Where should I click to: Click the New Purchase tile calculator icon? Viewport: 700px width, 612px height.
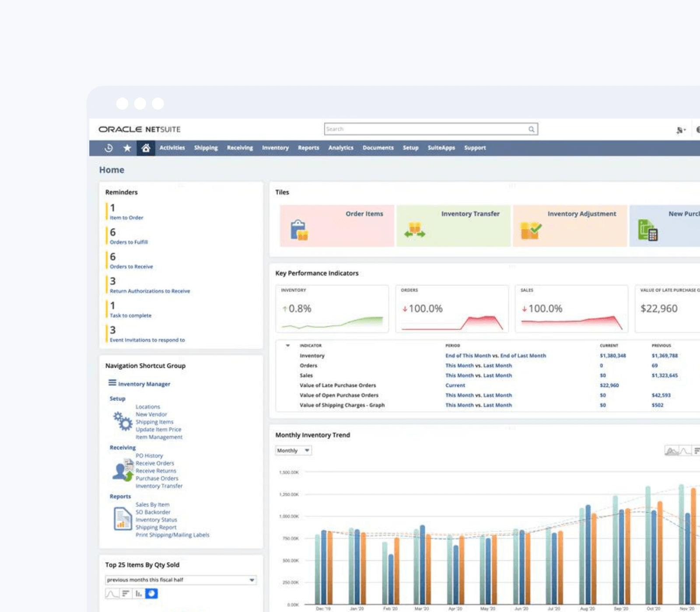click(648, 230)
